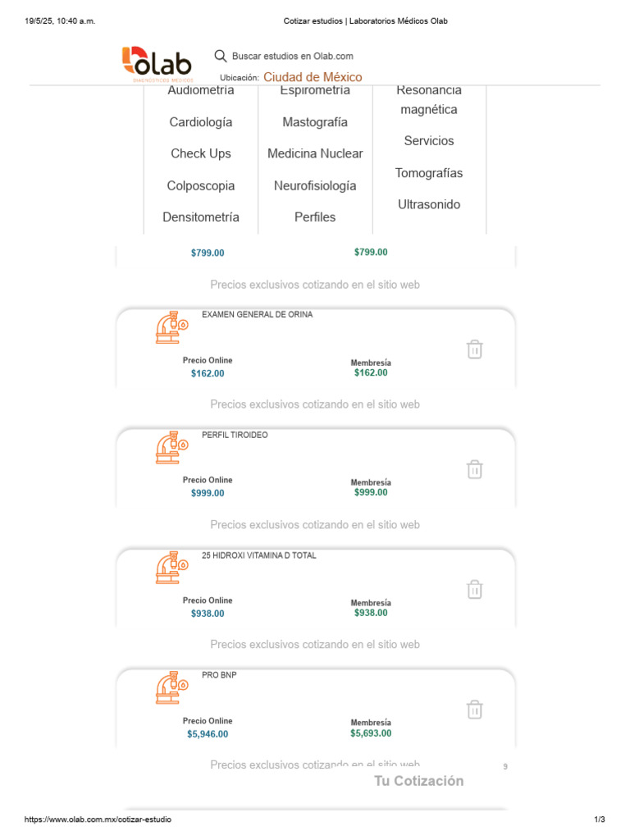Open Mastografía category
Screen dimensions: 630x840
(x=315, y=122)
